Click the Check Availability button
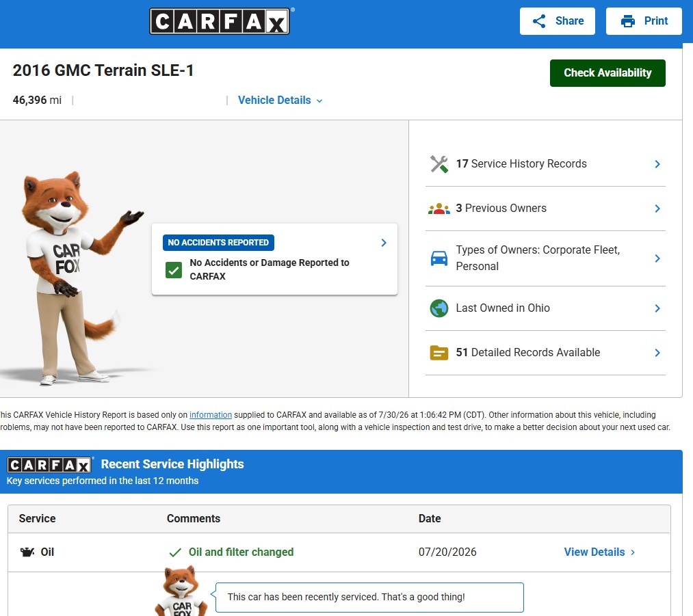 [607, 73]
